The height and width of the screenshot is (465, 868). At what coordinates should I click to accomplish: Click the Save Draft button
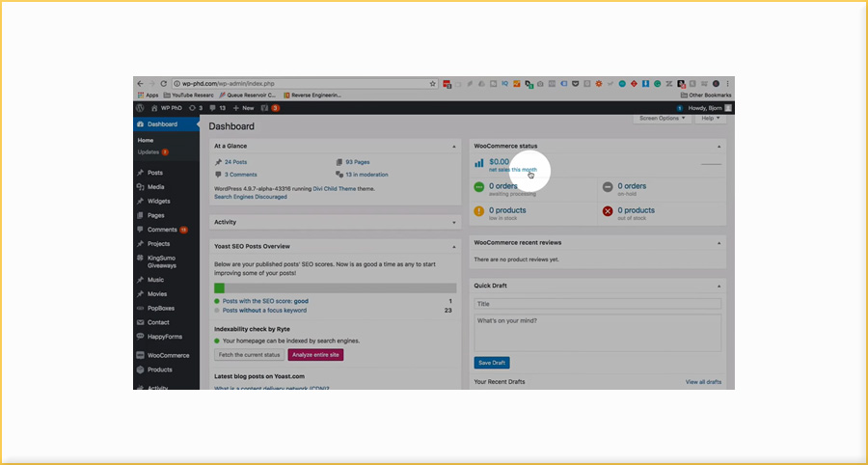click(x=492, y=363)
